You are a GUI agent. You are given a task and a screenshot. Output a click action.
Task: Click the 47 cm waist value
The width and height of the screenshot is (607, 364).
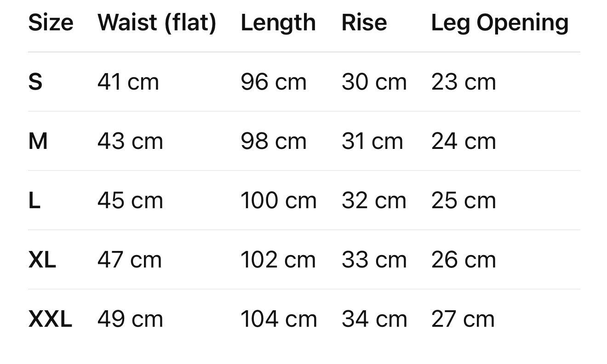(130, 260)
